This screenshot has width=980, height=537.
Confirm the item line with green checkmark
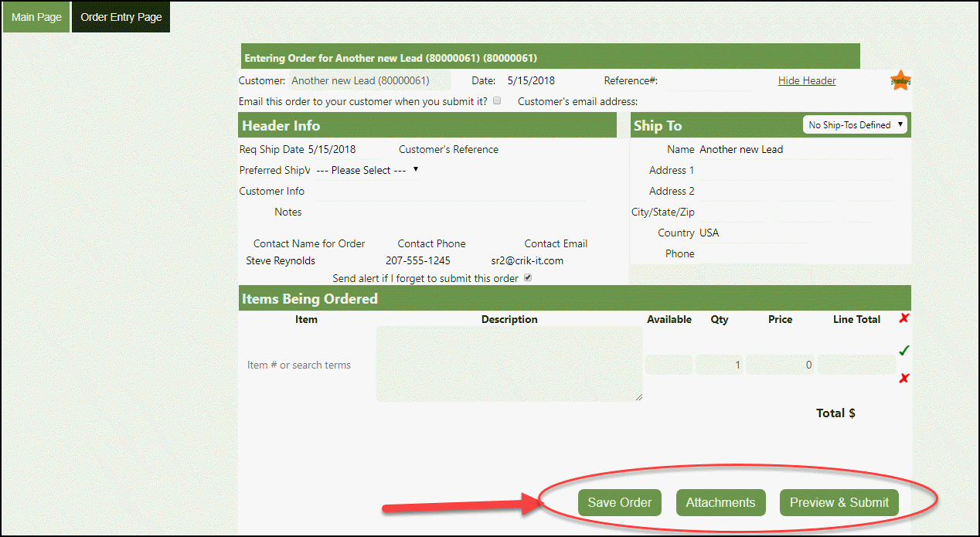[x=903, y=351]
